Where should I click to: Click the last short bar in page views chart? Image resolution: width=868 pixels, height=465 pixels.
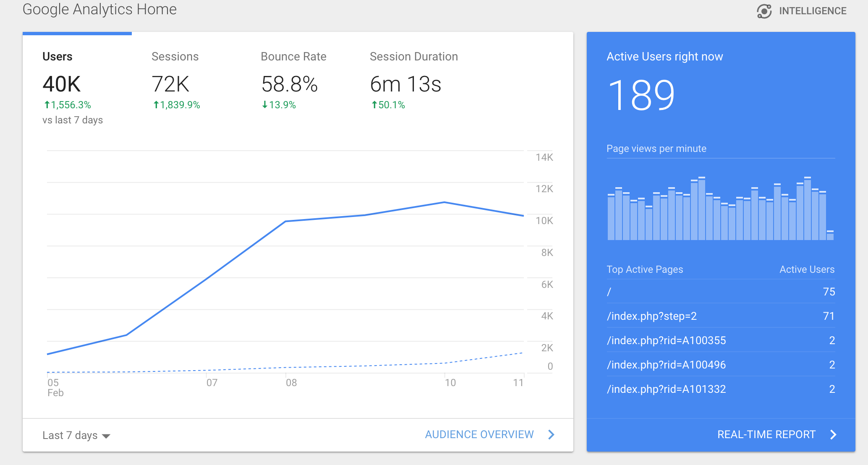pos(830,235)
